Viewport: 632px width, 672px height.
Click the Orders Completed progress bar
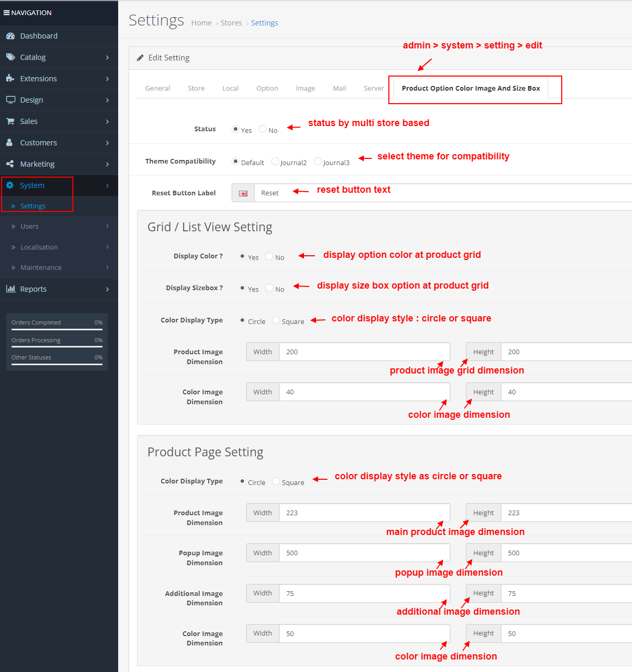tap(56, 328)
